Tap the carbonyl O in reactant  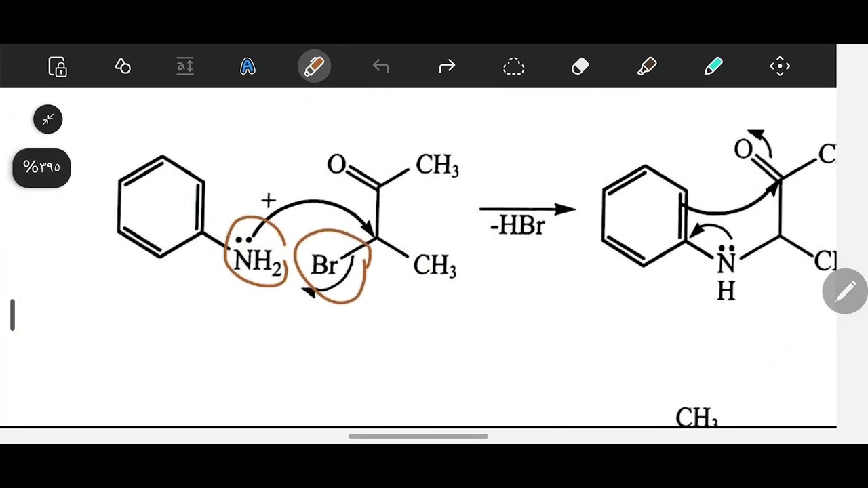coord(336,164)
